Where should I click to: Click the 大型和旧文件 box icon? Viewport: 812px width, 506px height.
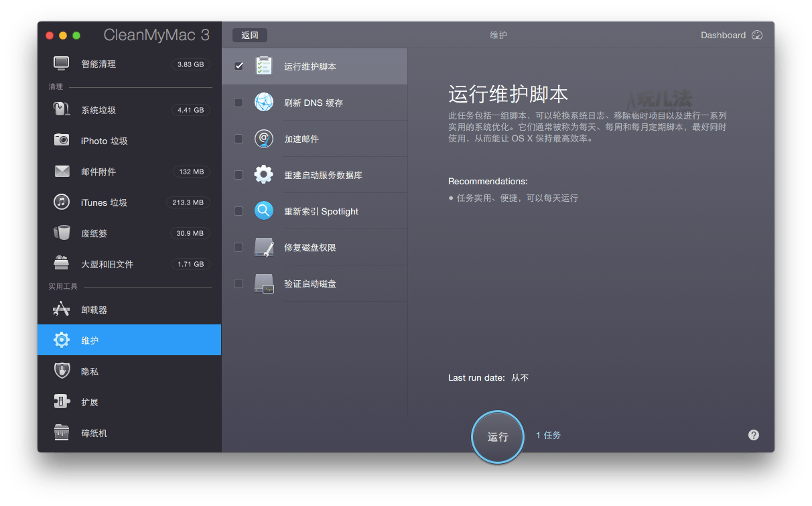[62, 263]
